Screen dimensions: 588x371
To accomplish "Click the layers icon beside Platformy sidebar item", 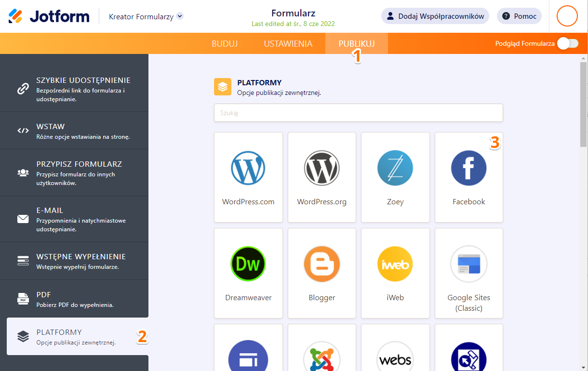I will [23, 336].
